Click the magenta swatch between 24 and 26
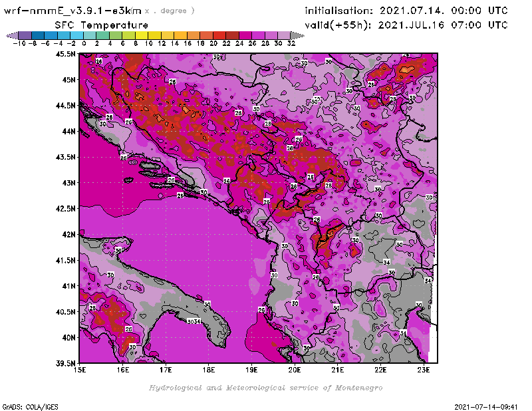The height and width of the screenshot is (411, 532). coord(245,35)
